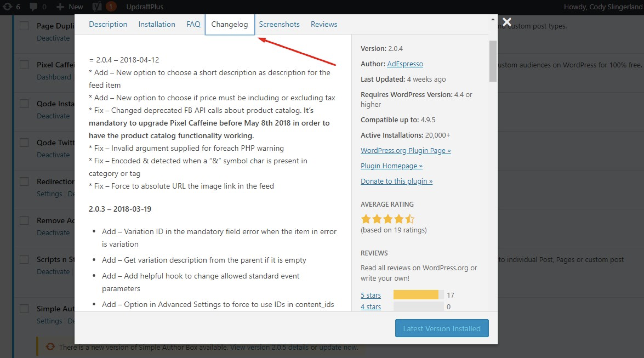Image resolution: width=644 pixels, height=358 pixels.
Task: Click the Version: 2.0.4 text
Action: point(381,49)
